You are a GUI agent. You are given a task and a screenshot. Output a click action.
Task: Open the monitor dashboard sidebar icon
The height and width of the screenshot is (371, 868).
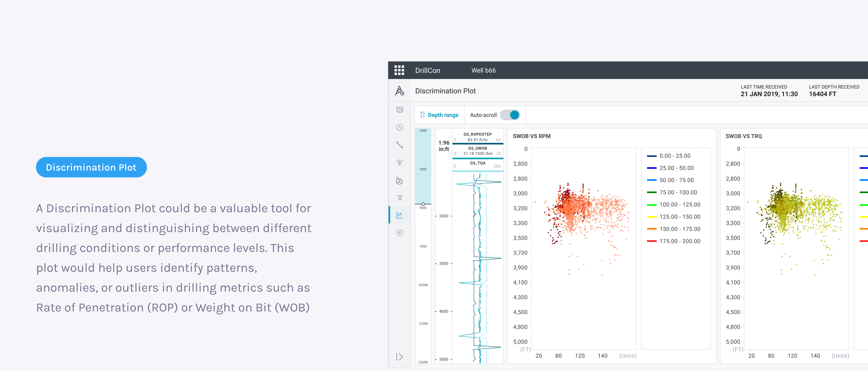coord(399,110)
